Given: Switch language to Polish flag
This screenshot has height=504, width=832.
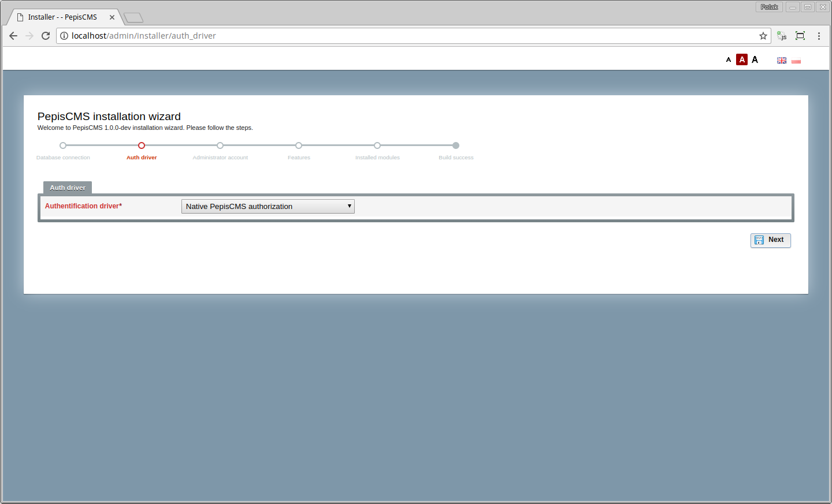Looking at the screenshot, I should 796,60.
